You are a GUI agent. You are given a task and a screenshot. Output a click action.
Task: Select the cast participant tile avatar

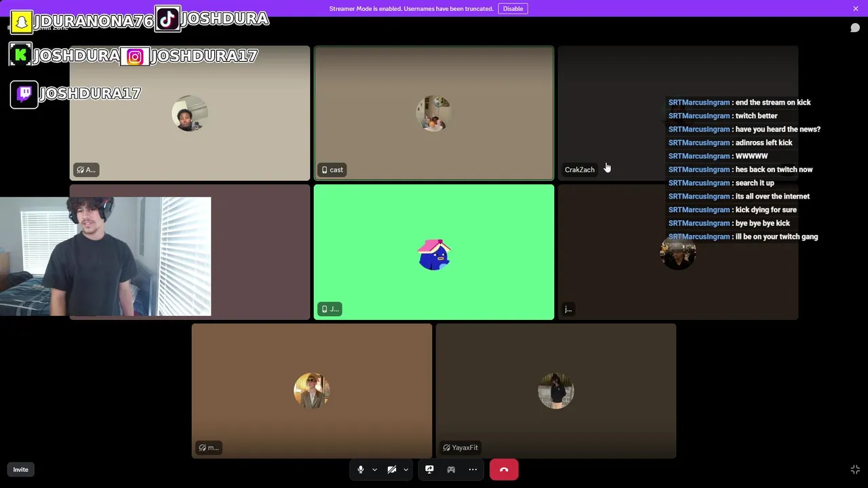point(434,113)
